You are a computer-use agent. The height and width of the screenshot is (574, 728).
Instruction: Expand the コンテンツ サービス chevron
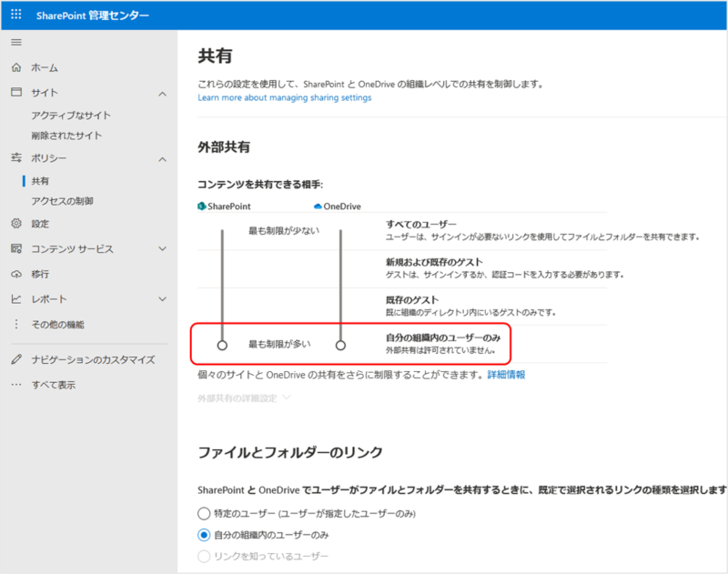[162, 249]
